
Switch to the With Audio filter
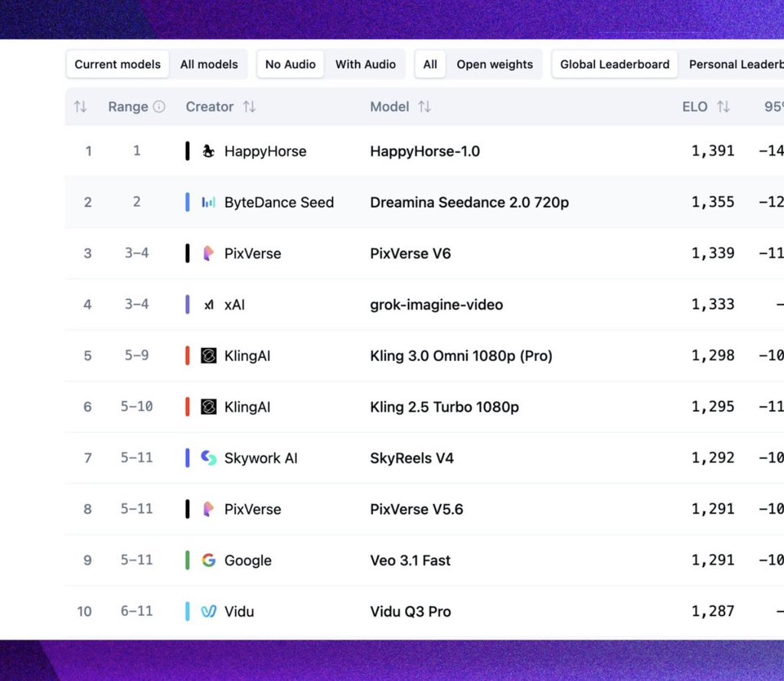tap(365, 64)
